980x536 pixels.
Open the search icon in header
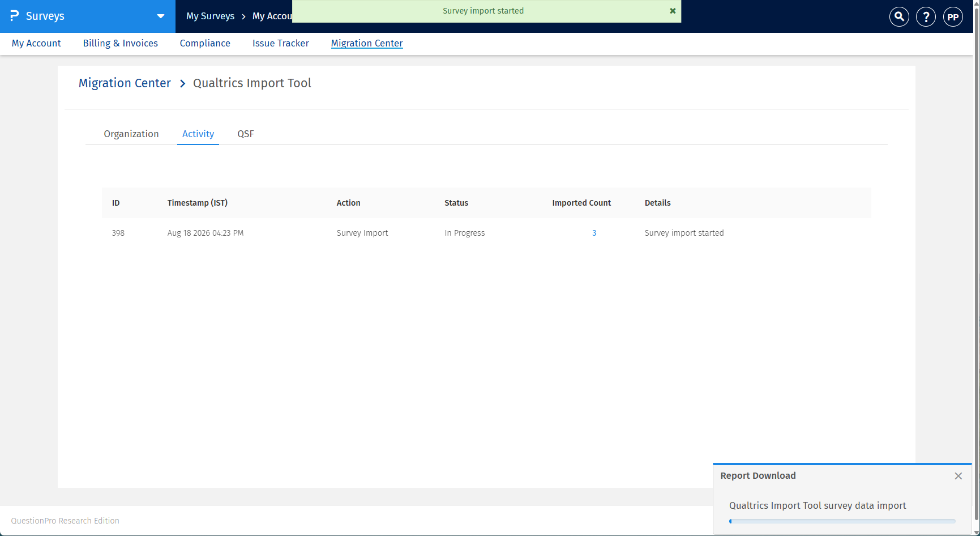coord(899,17)
